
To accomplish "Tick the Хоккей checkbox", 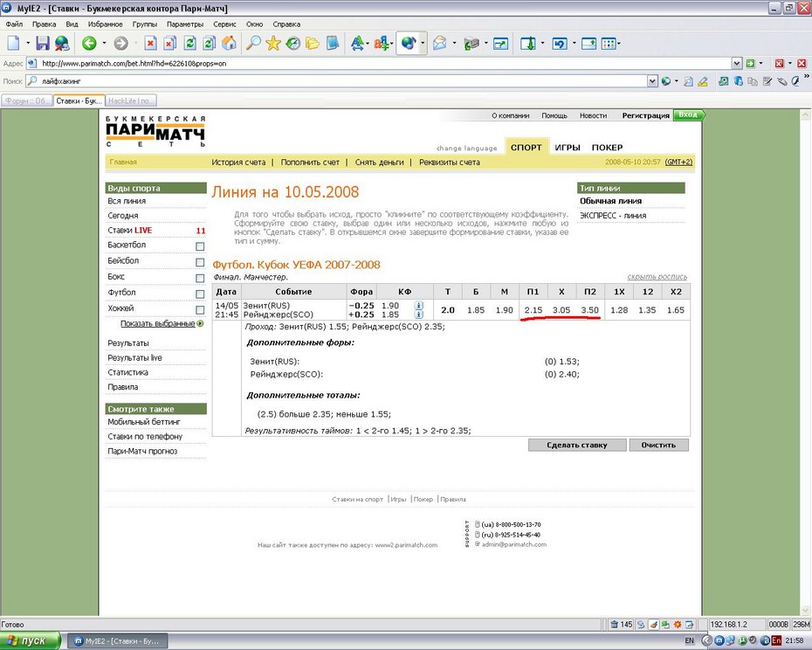I will 200,310.
